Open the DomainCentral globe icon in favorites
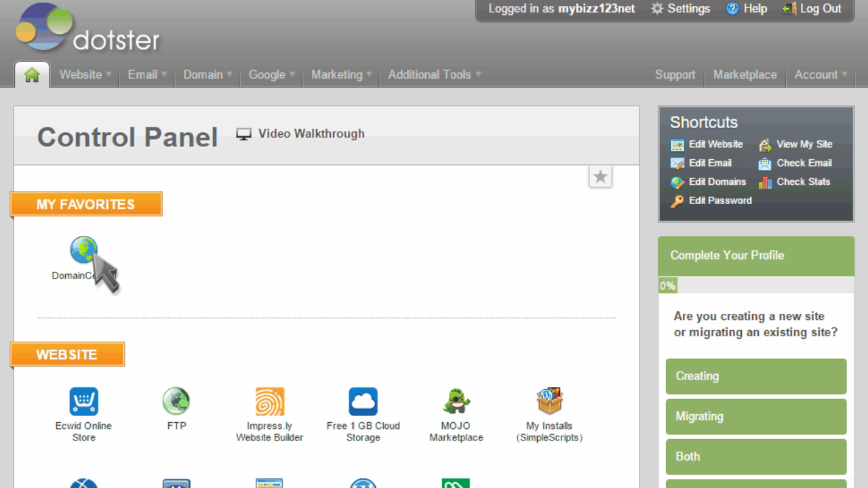This screenshot has width=868, height=488. [84, 250]
